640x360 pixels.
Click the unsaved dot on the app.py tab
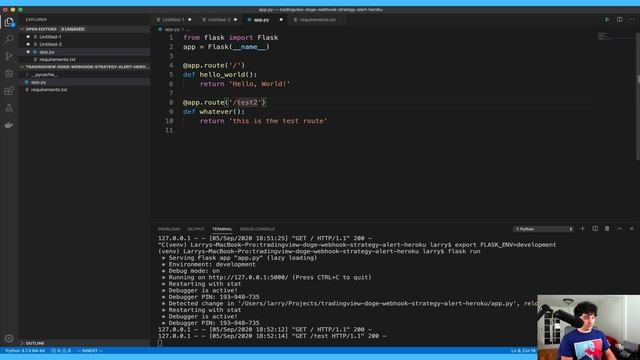tap(281, 20)
